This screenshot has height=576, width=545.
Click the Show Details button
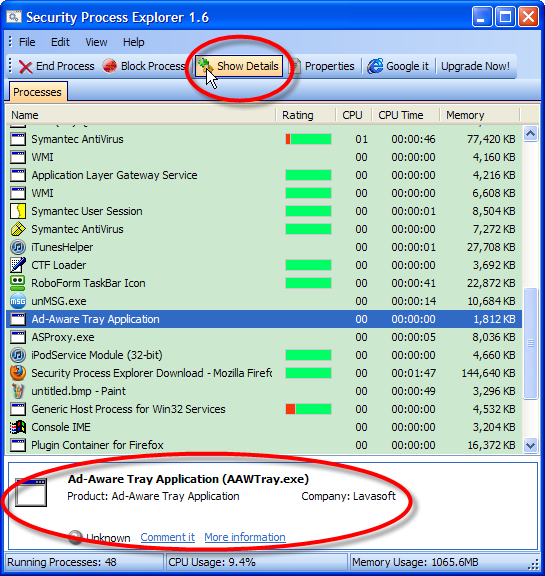239,66
